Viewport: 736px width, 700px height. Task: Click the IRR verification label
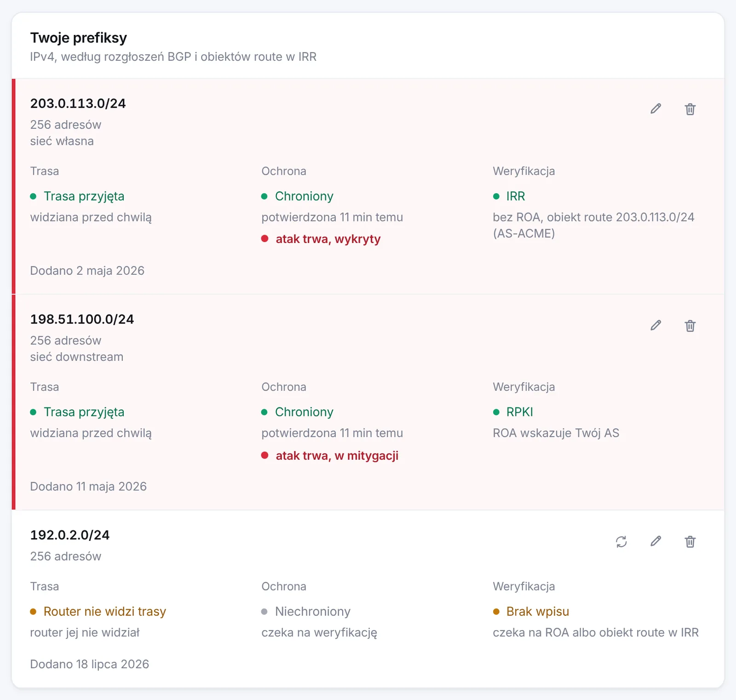(x=516, y=196)
